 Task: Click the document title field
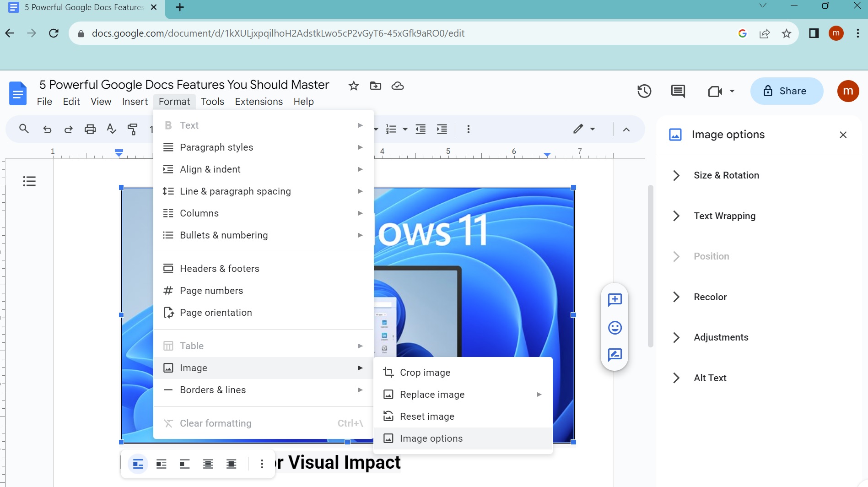click(184, 85)
